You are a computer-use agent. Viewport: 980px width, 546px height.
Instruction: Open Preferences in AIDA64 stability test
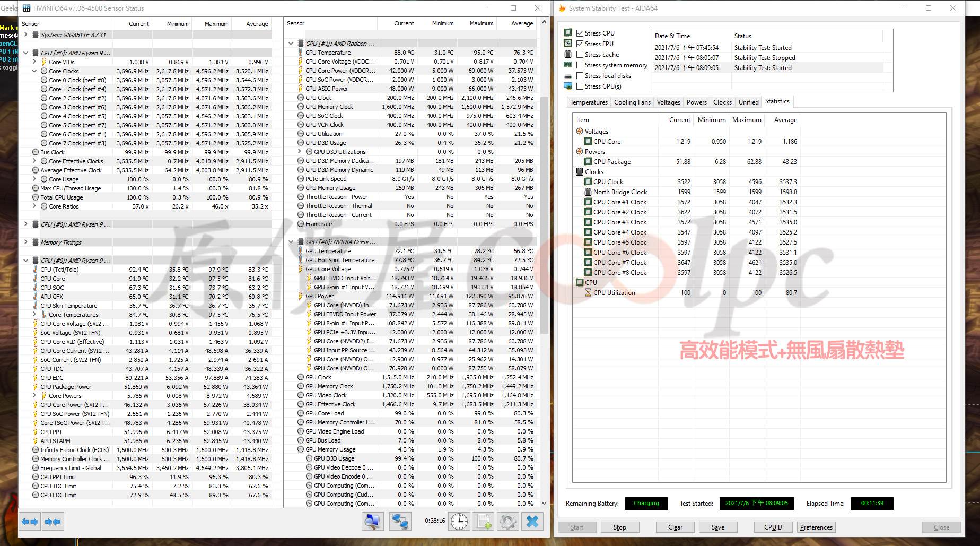point(816,527)
